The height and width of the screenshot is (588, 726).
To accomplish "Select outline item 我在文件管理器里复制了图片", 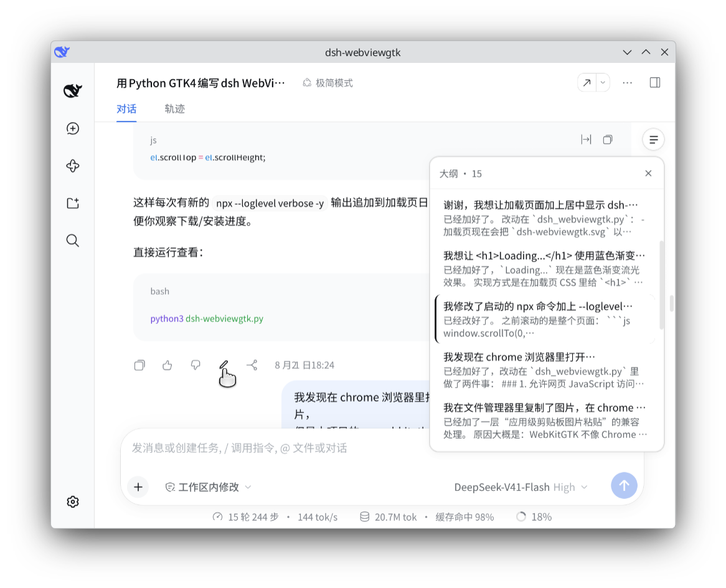I will pos(544,420).
